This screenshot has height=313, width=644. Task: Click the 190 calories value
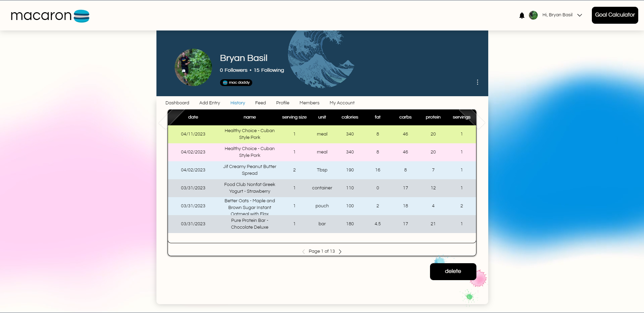pyautogui.click(x=350, y=170)
